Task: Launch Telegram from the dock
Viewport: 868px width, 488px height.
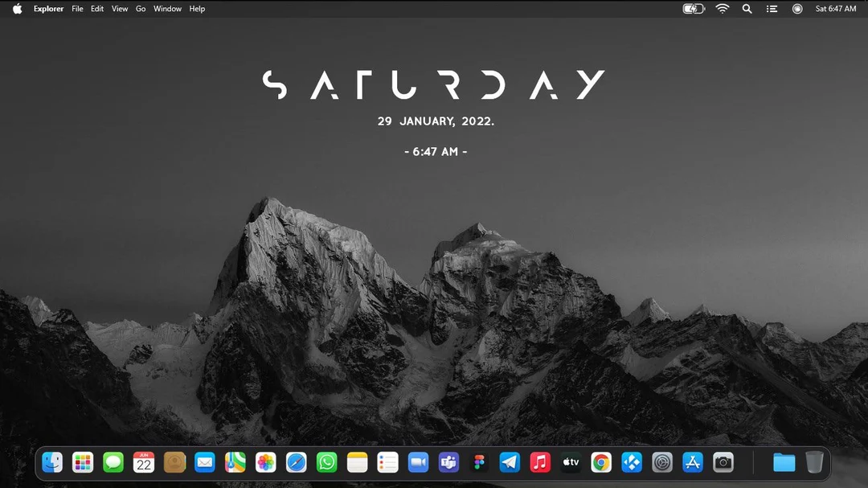Action: pos(509,462)
